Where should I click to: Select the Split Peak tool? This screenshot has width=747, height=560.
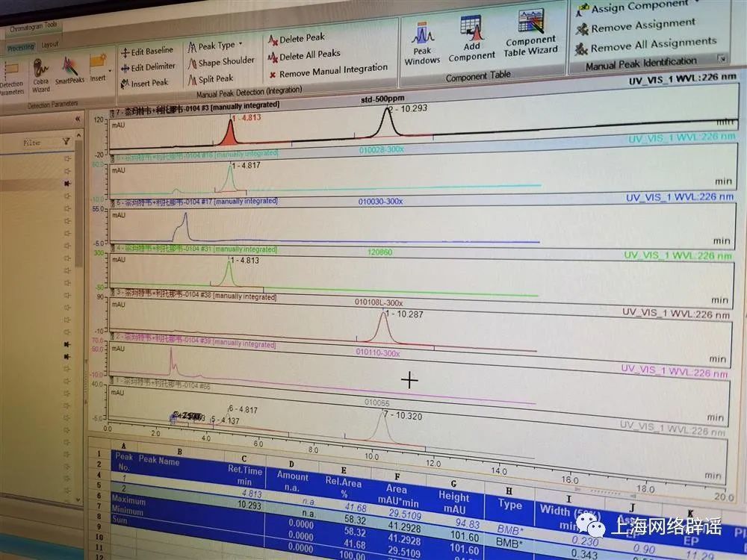click(211, 80)
